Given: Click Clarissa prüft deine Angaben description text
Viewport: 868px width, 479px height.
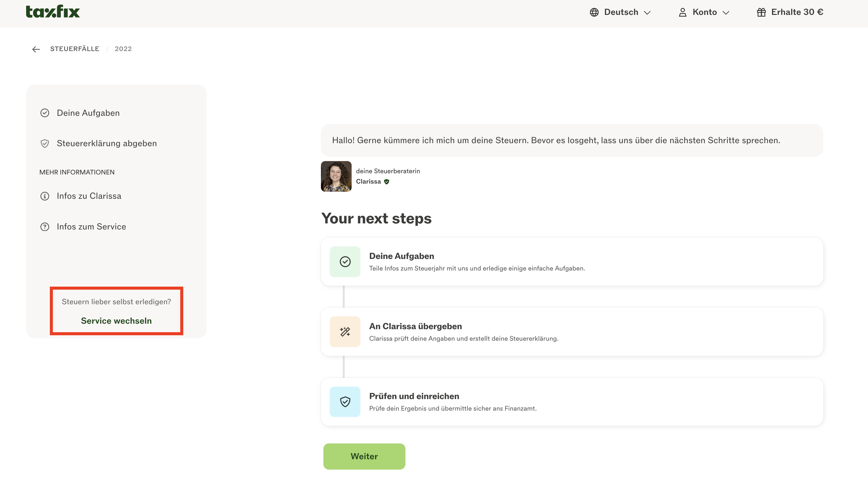Looking at the screenshot, I should pos(464,339).
